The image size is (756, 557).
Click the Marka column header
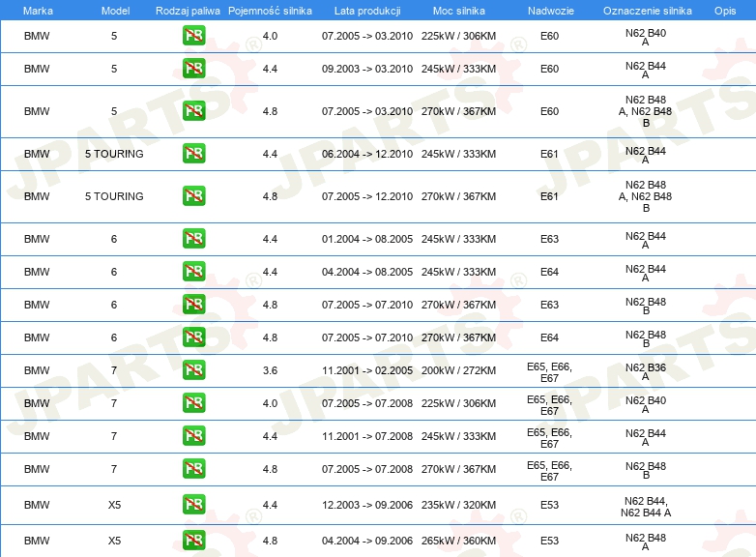coord(38,11)
